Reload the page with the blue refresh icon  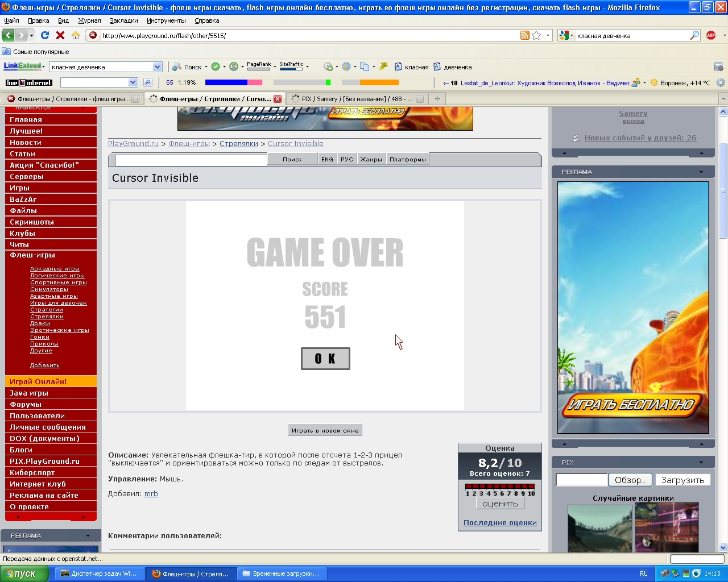click(45, 35)
